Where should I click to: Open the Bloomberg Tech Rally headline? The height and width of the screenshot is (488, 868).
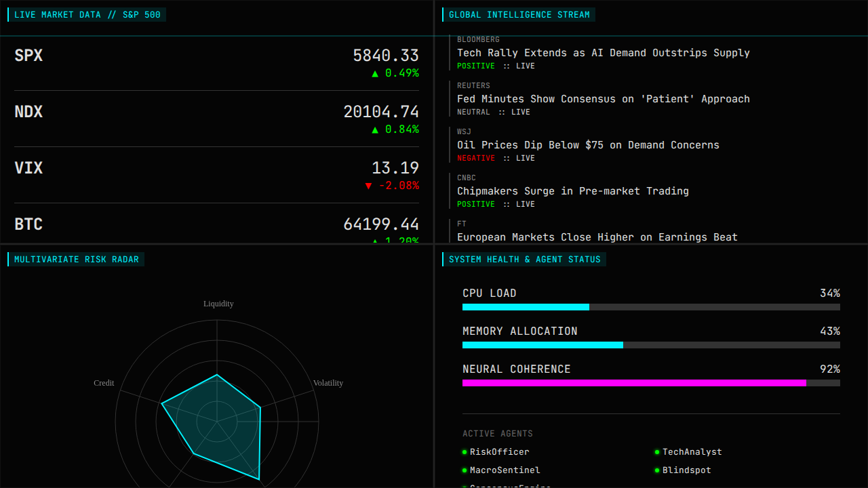coord(603,53)
